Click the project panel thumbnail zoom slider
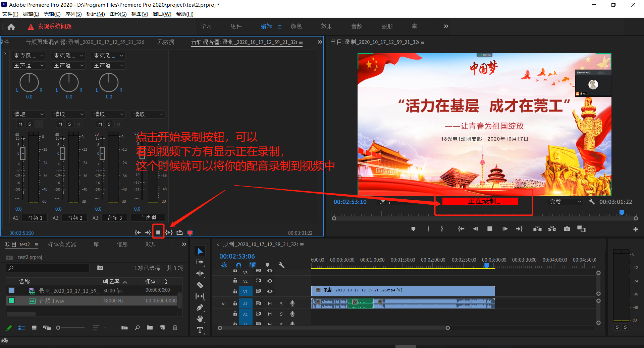The width and height of the screenshot is (644, 348). coord(58,328)
